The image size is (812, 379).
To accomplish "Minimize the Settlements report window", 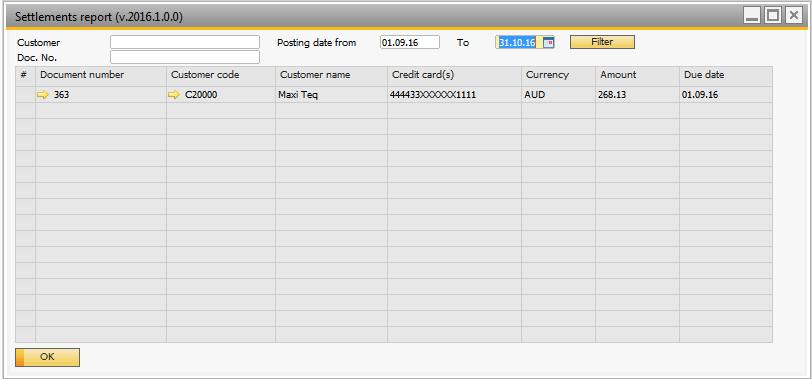I will pyautogui.click(x=752, y=16).
